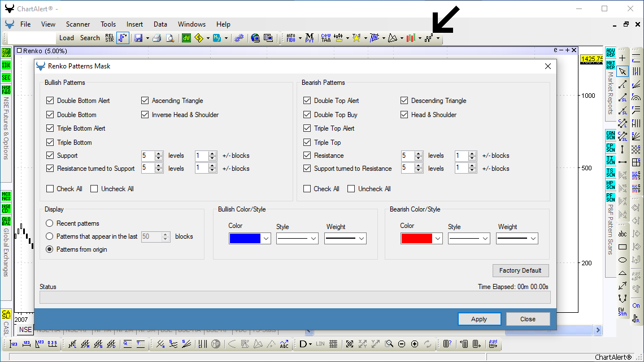Toggle Inverse Head & Shoulder checkbox
644x362 pixels.
coord(145,114)
